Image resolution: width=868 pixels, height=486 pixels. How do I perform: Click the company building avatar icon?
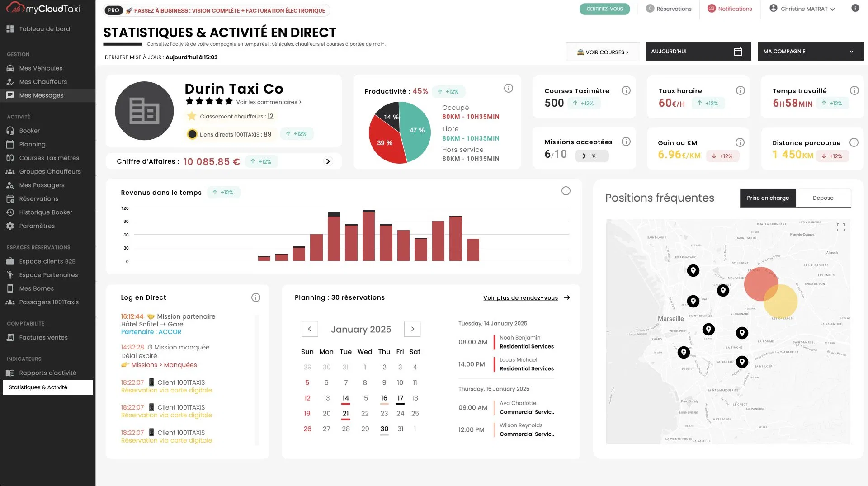tap(145, 111)
